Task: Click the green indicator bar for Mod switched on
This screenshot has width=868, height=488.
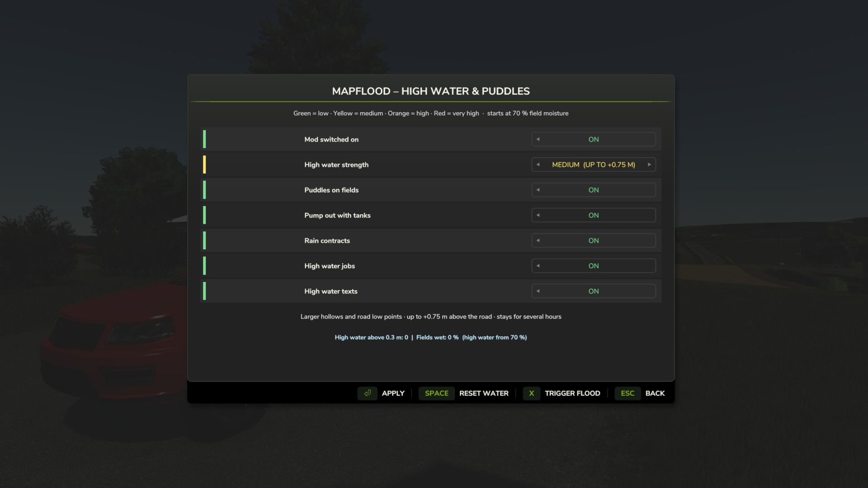Action: pyautogui.click(x=204, y=139)
